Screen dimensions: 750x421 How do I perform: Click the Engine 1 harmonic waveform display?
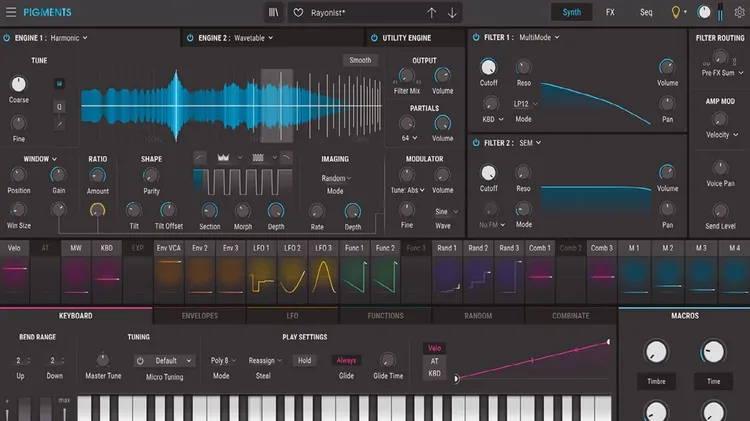(x=231, y=106)
